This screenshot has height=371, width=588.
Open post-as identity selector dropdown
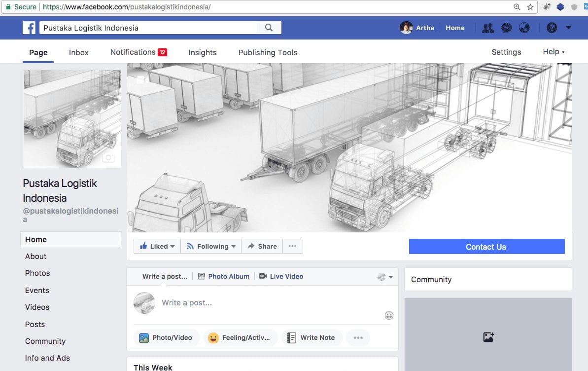(385, 277)
